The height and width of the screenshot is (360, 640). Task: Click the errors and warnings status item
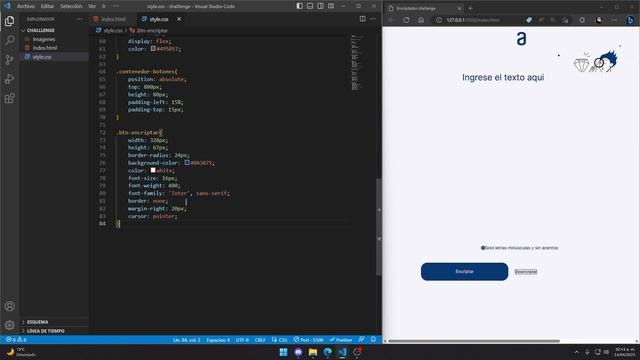coord(16,340)
